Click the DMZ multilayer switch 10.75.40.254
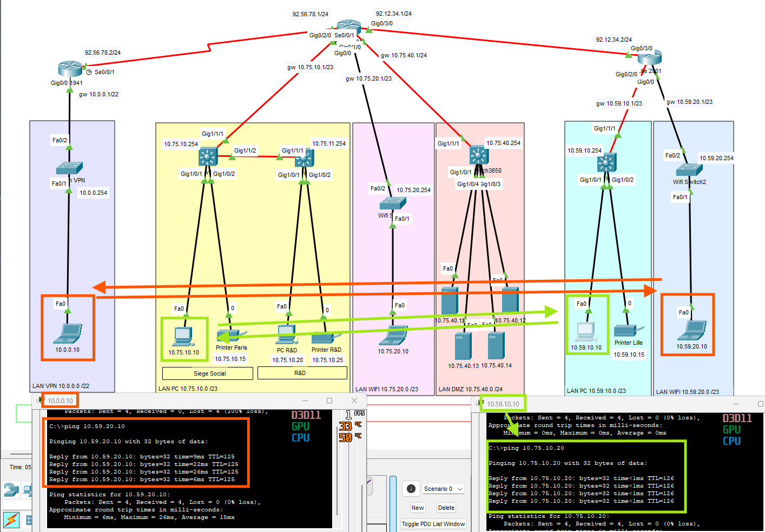The height and width of the screenshot is (532, 765). click(479, 155)
